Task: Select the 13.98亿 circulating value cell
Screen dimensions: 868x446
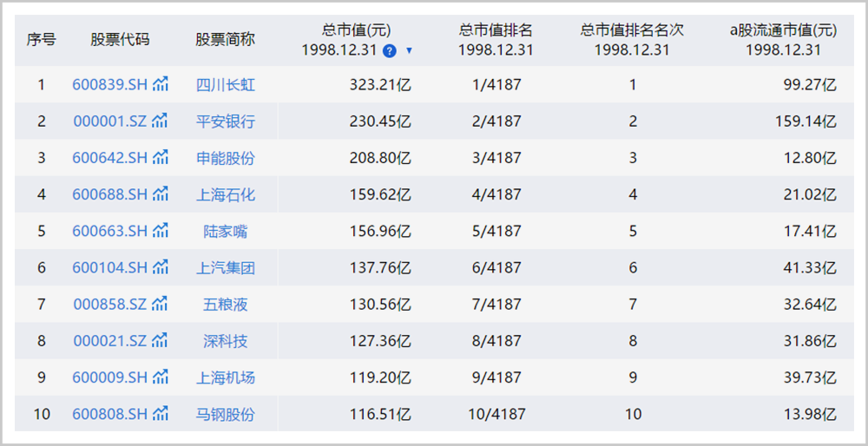Action: point(810,413)
